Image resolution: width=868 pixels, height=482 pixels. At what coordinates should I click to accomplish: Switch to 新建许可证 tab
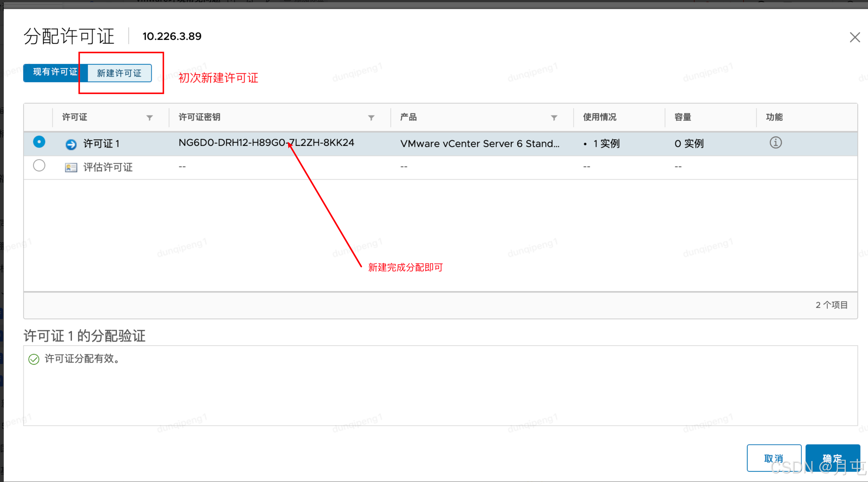119,73
